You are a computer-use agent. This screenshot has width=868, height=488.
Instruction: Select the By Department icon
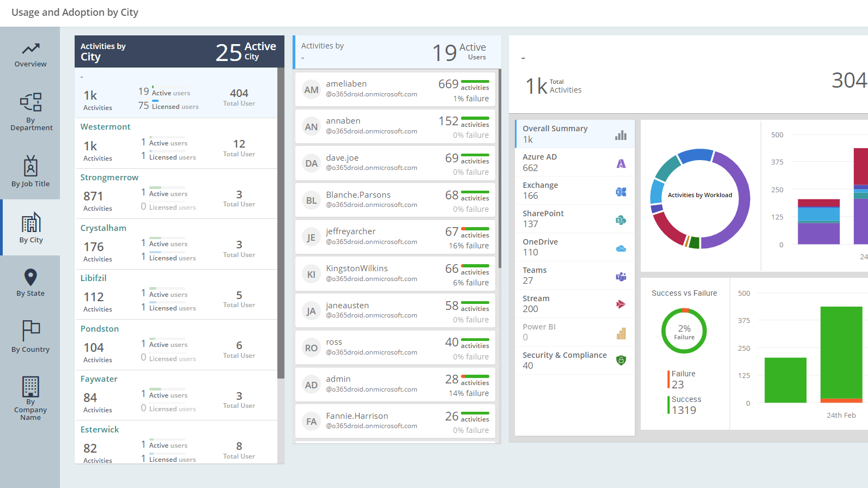tap(31, 102)
